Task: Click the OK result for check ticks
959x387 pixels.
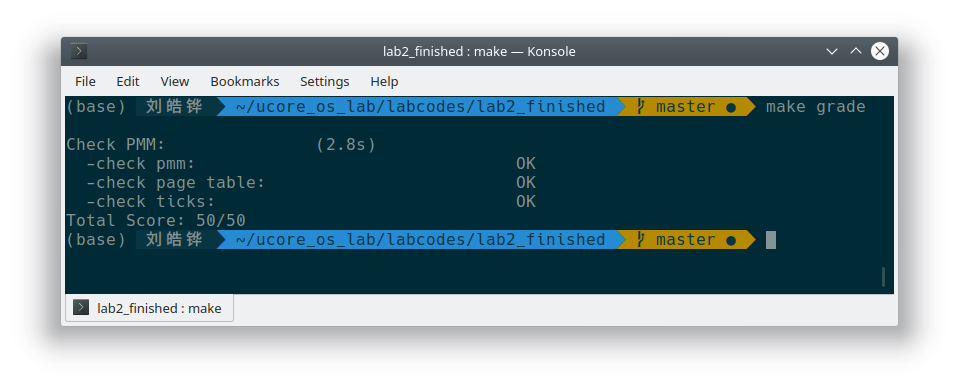Action: 526,202
